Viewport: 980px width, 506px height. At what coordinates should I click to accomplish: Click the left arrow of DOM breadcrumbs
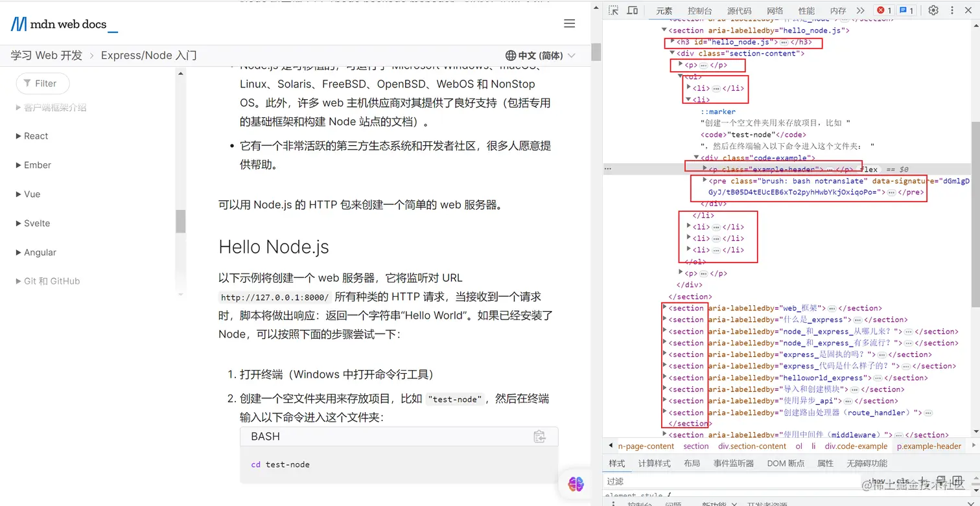pyautogui.click(x=612, y=446)
